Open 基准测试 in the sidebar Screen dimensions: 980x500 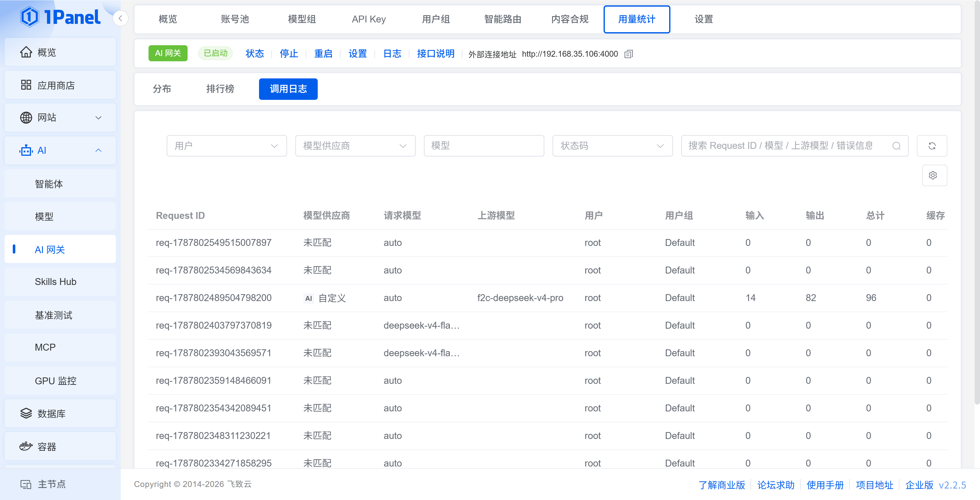coord(60,315)
